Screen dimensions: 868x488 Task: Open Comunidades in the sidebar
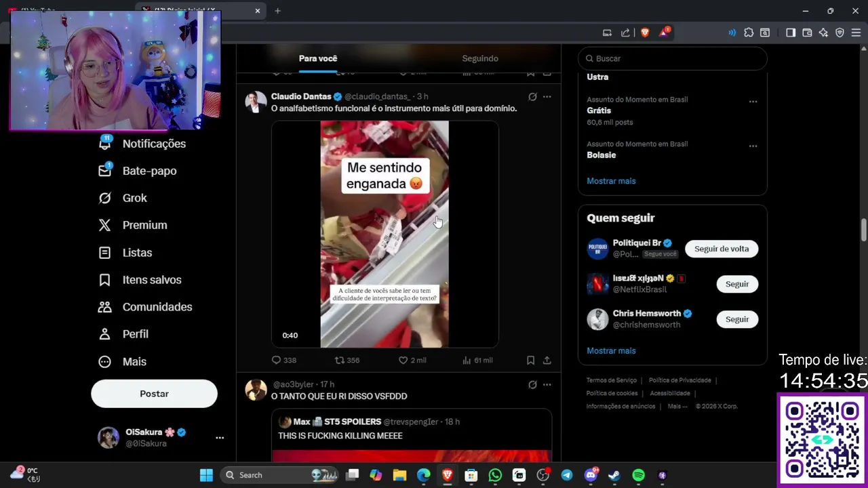146,307
